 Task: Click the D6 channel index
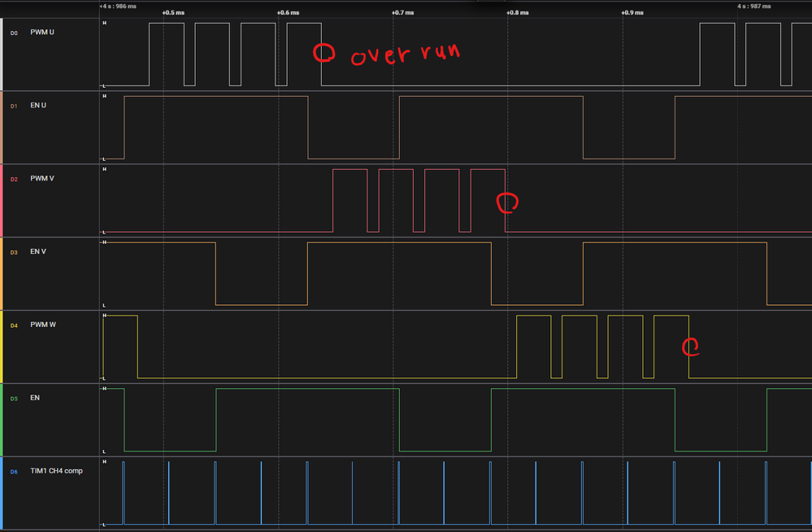point(14,472)
